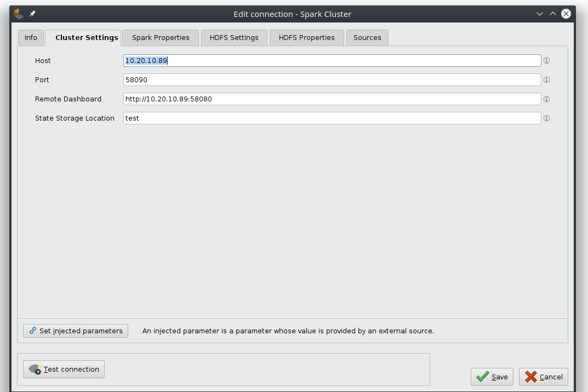Viewport: 588px width, 392px height.
Task: Minimize window using the title bar down chevron
Action: point(540,14)
